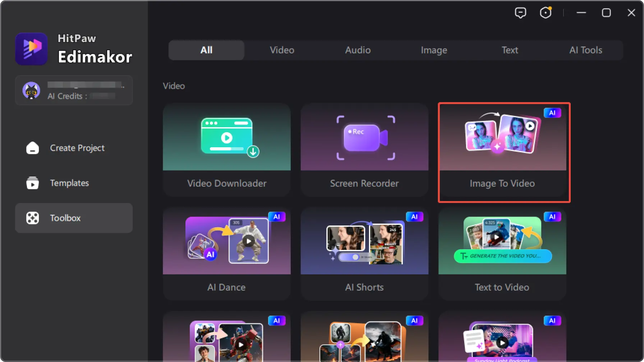Image resolution: width=644 pixels, height=362 pixels.
Task: Click the AI badge on AI Shorts
Action: pyautogui.click(x=414, y=217)
